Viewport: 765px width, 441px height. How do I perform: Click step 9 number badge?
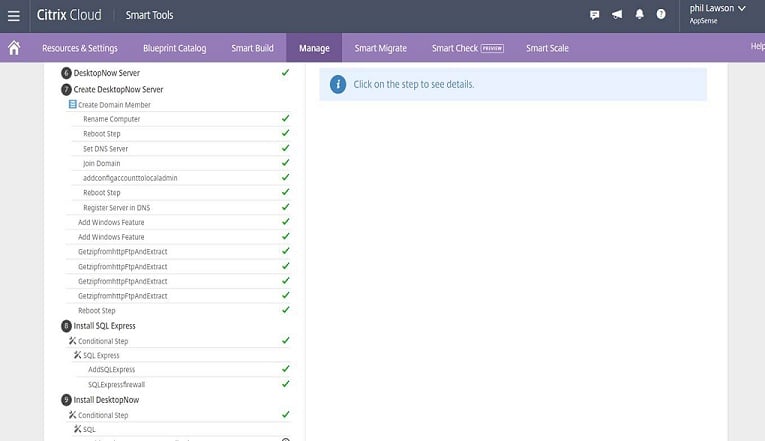coord(66,400)
